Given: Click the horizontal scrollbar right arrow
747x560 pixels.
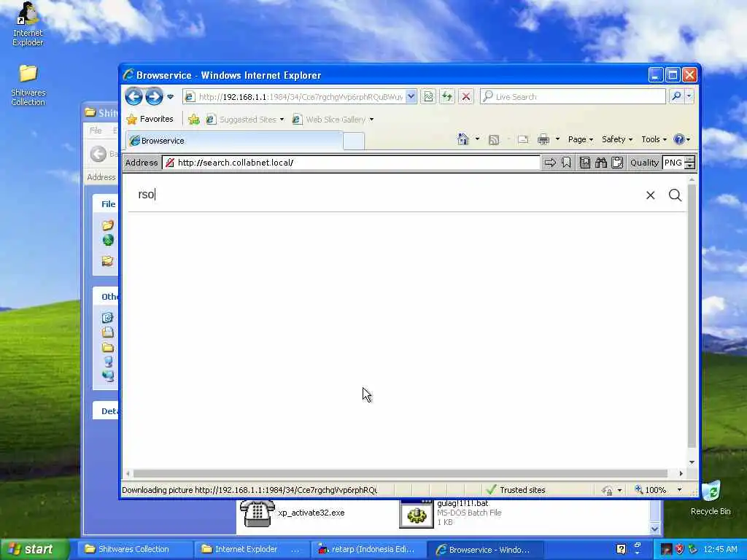Looking at the screenshot, I should (681, 473).
